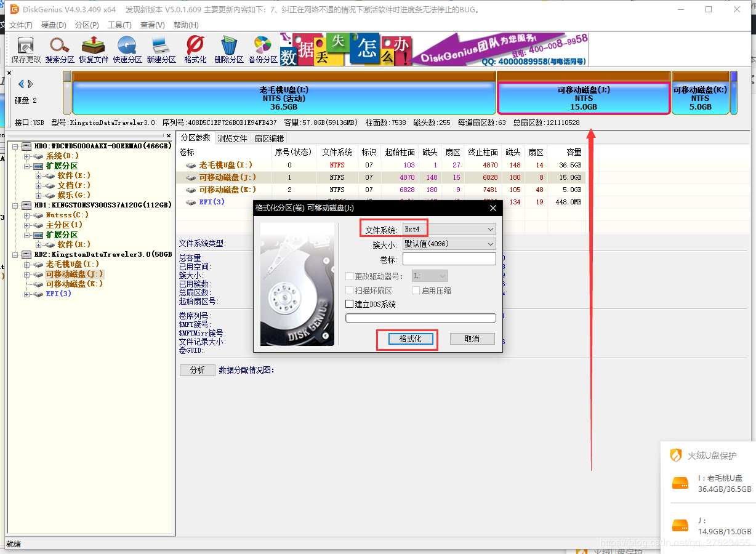Collapse the RD2 KingstonDataTraveler tree node

pyautogui.click(x=15, y=254)
